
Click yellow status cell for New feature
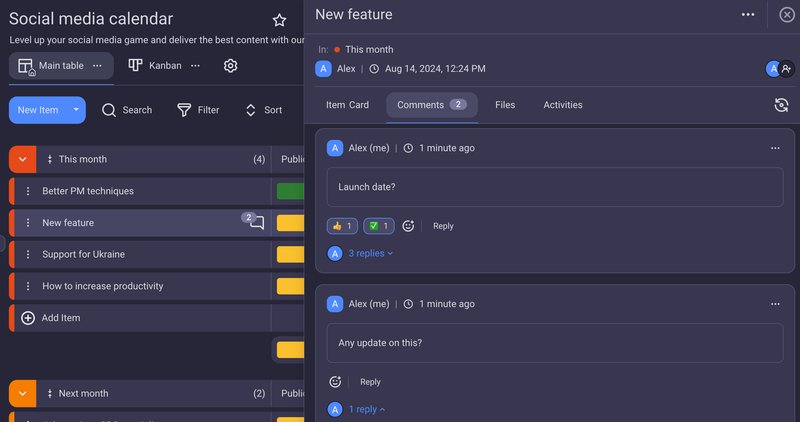pos(290,222)
